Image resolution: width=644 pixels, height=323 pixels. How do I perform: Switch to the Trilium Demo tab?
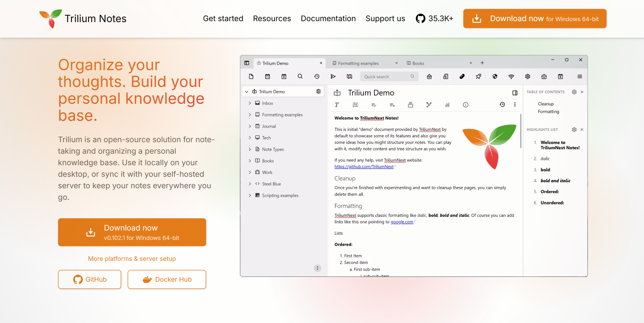click(289, 63)
